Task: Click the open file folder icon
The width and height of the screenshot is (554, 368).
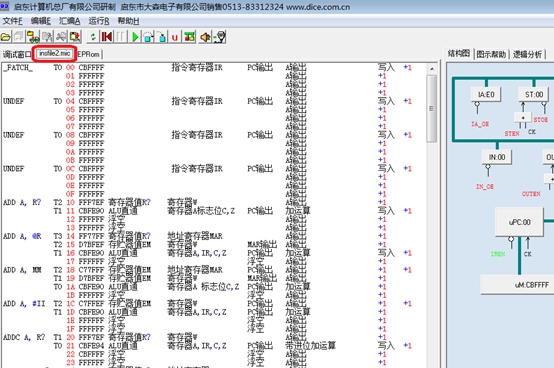Action: [x=6, y=37]
